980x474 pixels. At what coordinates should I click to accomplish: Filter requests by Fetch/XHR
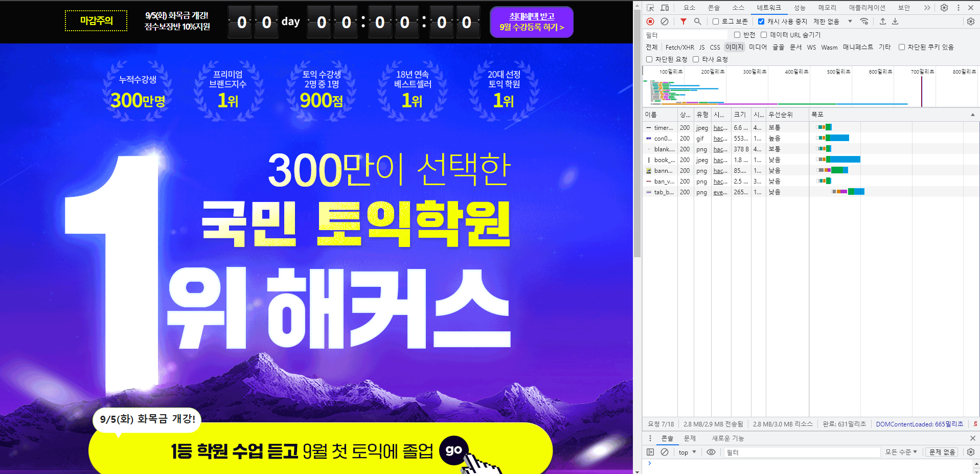pyautogui.click(x=680, y=47)
